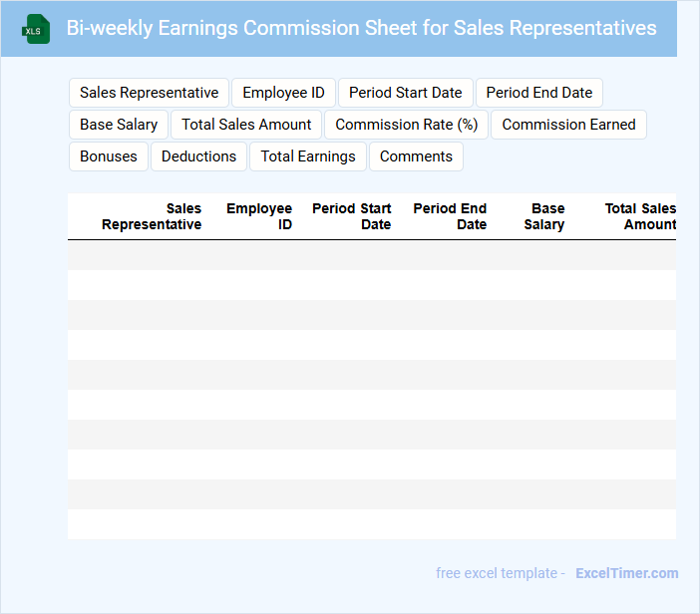Select the Comments tag

pos(416,156)
